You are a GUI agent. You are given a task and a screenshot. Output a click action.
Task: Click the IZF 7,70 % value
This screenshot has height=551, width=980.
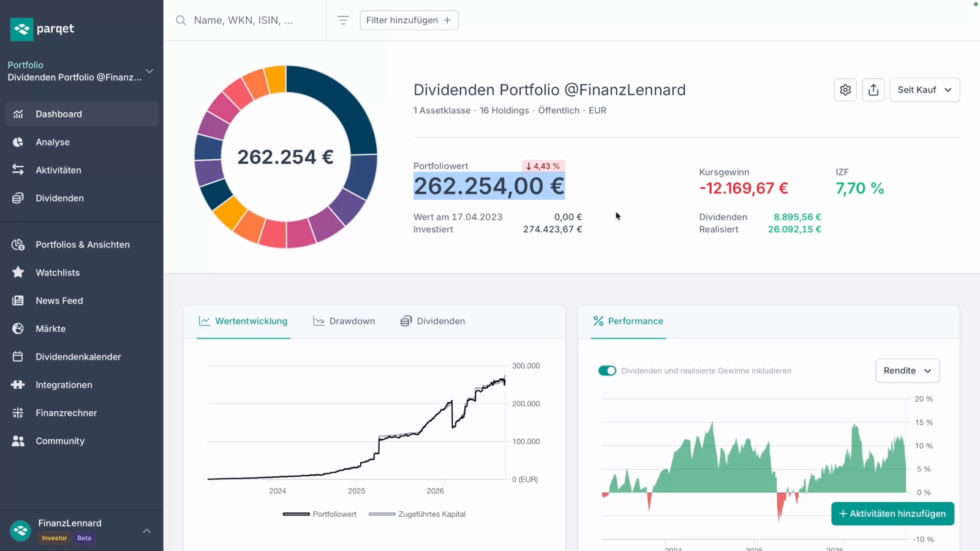point(860,188)
